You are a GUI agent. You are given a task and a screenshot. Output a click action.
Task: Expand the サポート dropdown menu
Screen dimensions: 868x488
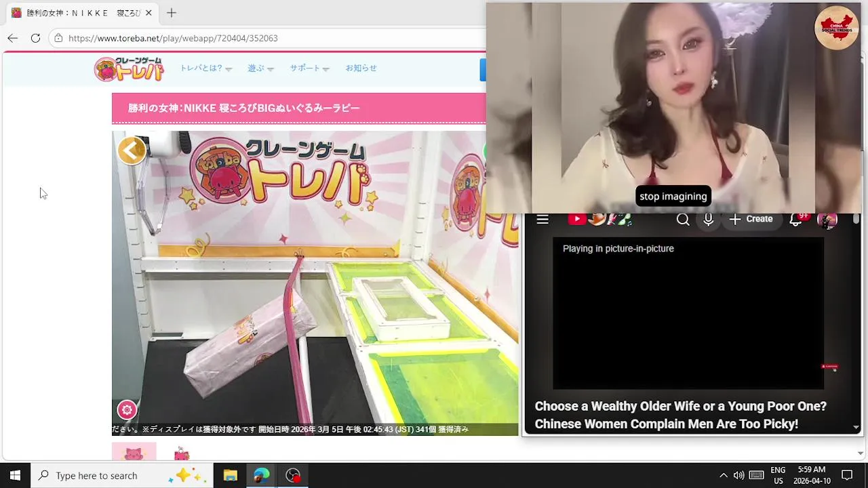click(309, 68)
